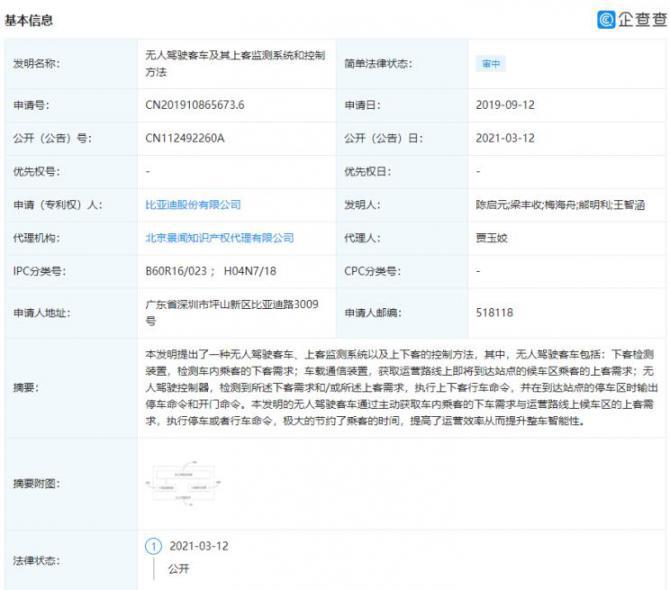Click the 企查查 logo icon
Image resolution: width=670 pixels, height=590 pixels.
click(x=606, y=19)
